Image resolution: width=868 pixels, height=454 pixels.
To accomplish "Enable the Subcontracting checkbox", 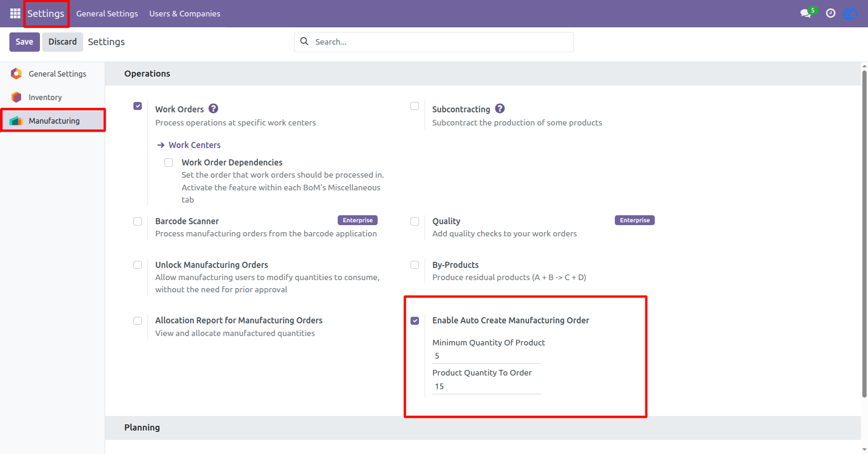I will click(x=415, y=106).
